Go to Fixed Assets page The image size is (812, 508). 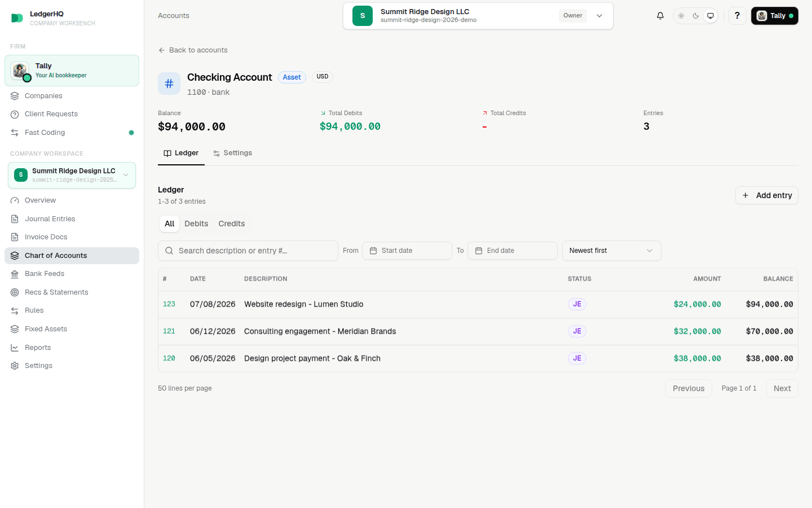72,329
